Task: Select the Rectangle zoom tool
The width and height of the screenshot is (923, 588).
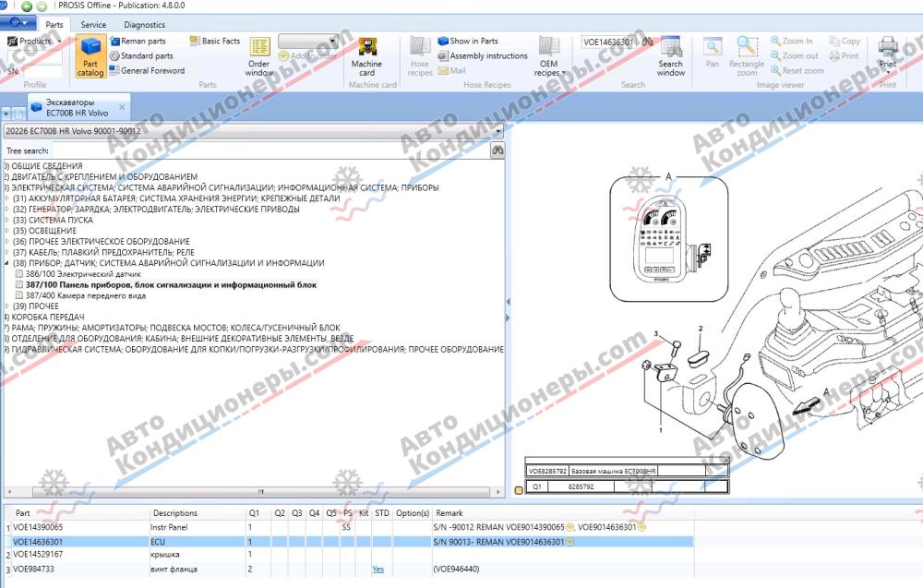Action: pos(747,56)
